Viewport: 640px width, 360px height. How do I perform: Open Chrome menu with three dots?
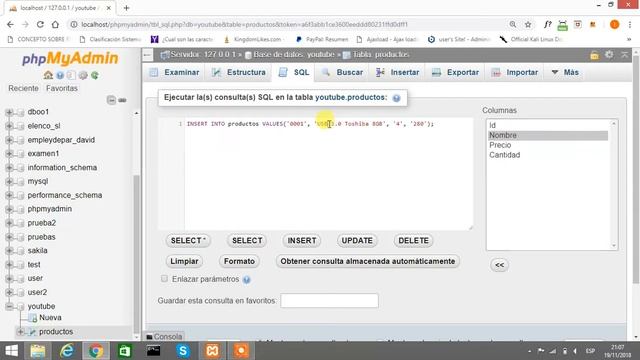(x=631, y=24)
